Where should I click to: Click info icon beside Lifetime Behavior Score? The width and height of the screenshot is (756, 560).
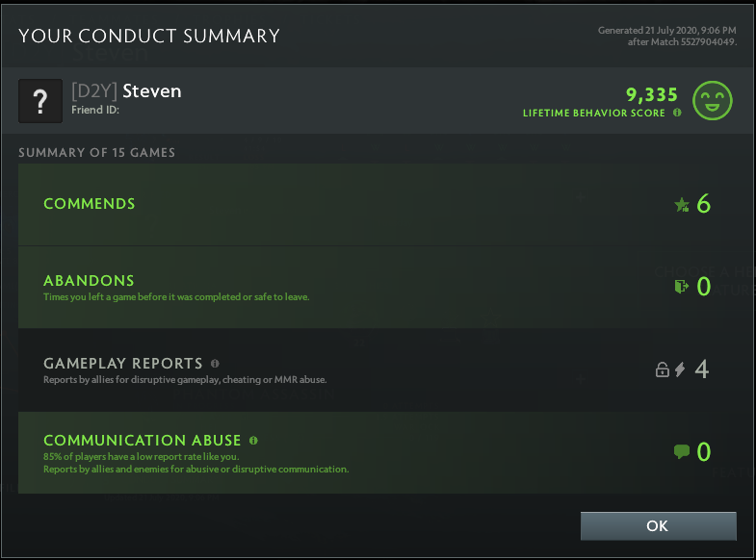[677, 113]
